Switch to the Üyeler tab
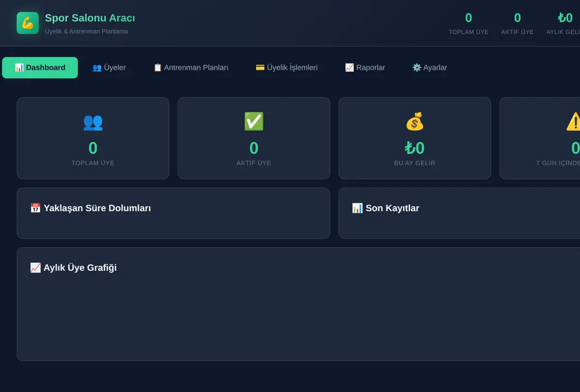The width and height of the screenshot is (580, 392). coord(109,68)
